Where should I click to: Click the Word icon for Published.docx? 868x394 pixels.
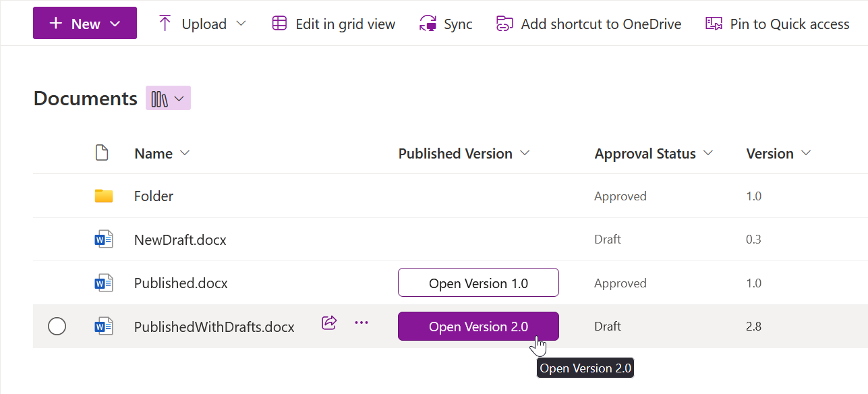click(x=104, y=283)
